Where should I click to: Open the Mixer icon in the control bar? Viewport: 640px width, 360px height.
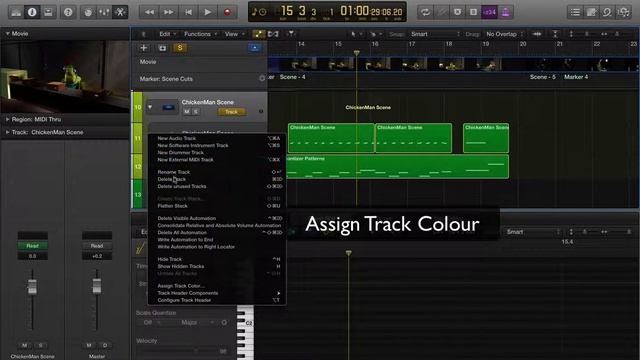click(x=104, y=12)
